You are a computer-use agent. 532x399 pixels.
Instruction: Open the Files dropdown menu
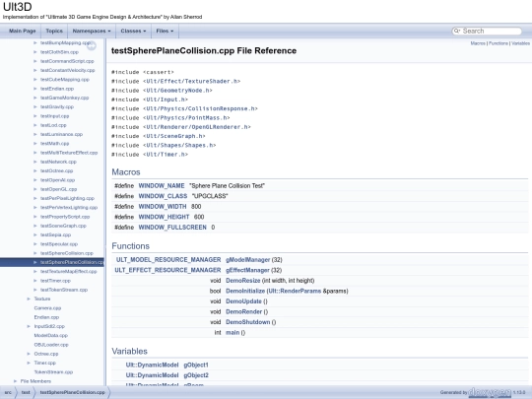(165, 31)
